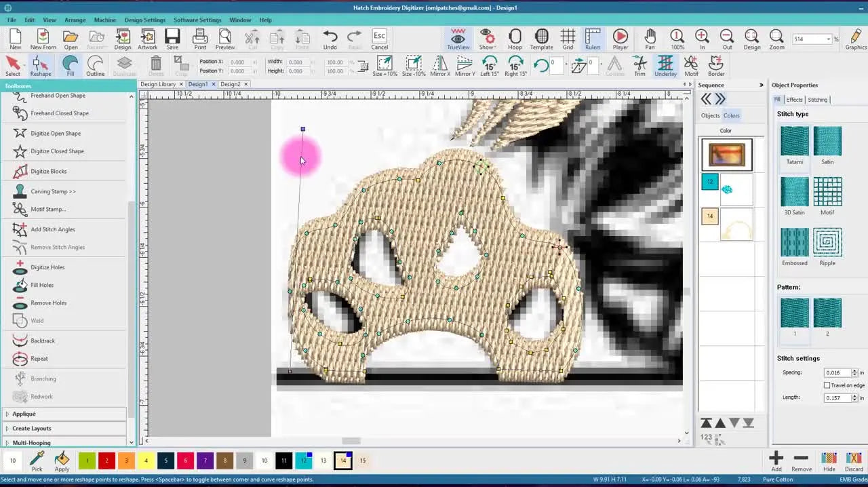
Task: Pick a color from design
Action: pyautogui.click(x=37, y=461)
